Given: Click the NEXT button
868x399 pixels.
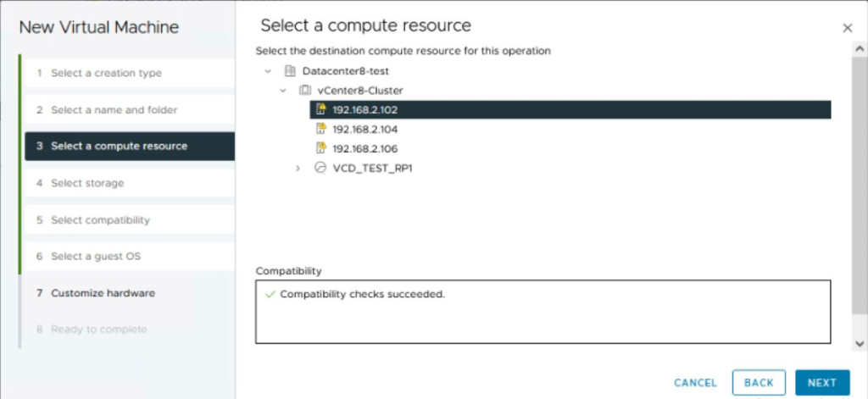Looking at the screenshot, I should click(822, 383).
